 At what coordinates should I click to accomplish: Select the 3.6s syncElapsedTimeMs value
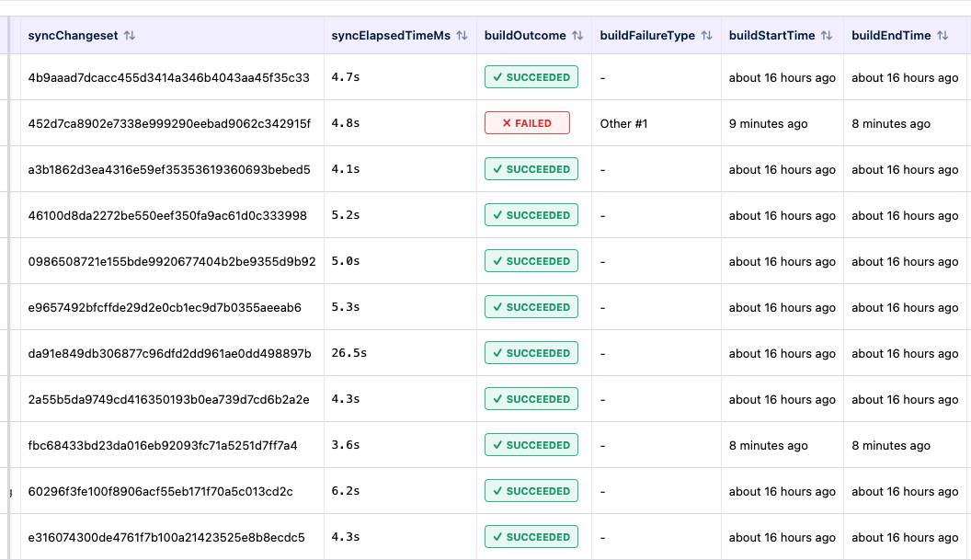pos(343,444)
